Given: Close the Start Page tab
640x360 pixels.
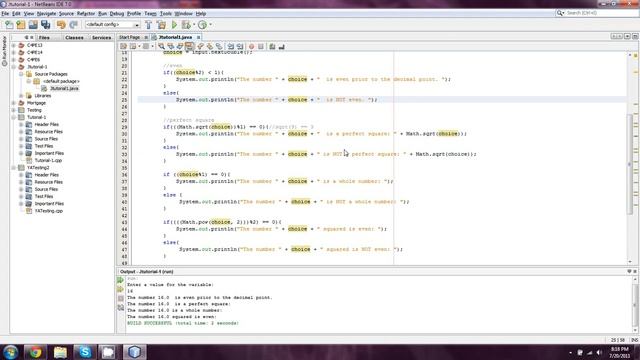Looking at the screenshot, I should pyautogui.click(x=146, y=37).
